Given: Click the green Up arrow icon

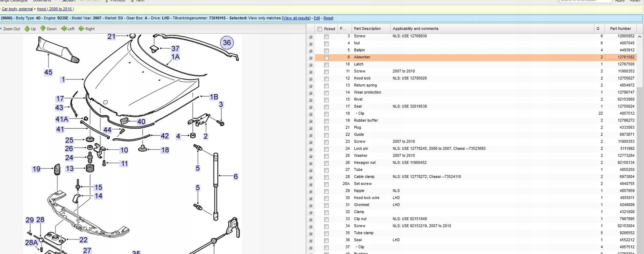Looking at the screenshot, I should pos(27,29).
